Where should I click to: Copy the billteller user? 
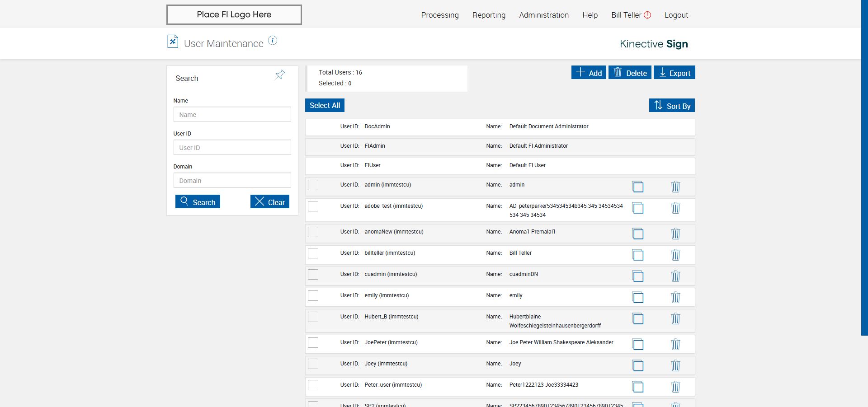click(638, 255)
